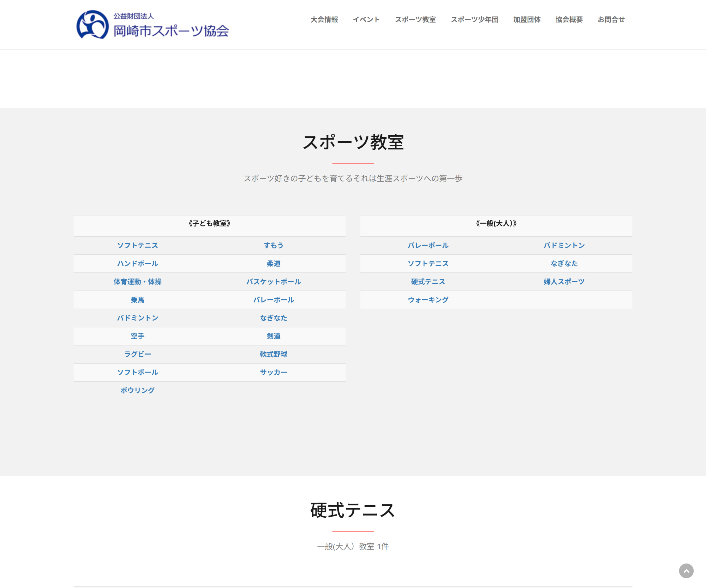Click the large スポーツ教室 page heading
The width and height of the screenshot is (706, 588).
353,142
